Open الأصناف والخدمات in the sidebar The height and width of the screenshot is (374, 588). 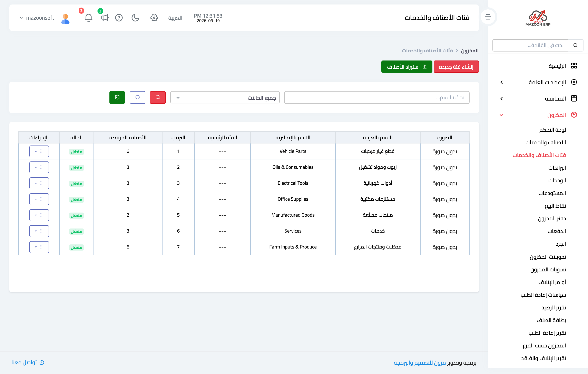coord(546,142)
